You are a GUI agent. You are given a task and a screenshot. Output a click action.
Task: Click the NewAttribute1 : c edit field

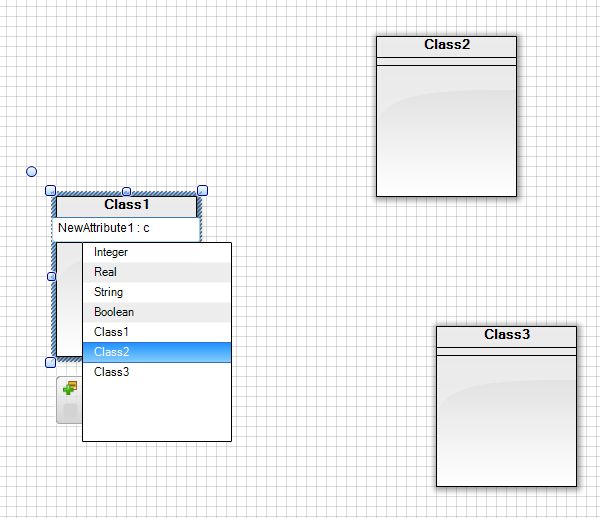pyautogui.click(x=126, y=229)
